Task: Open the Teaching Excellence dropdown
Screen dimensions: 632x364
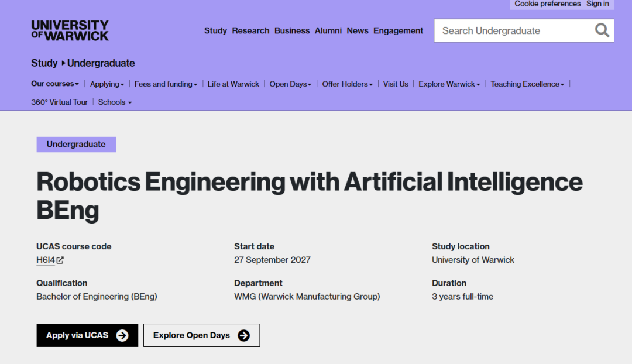Action: 527,84
